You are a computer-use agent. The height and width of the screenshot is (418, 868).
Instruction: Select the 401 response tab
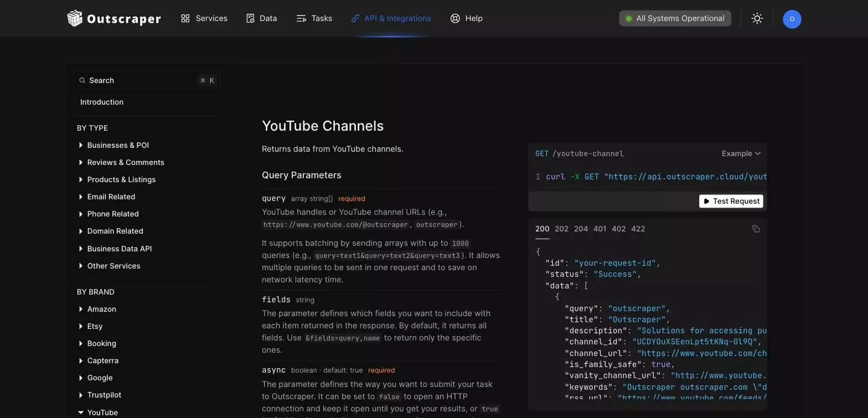pyautogui.click(x=600, y=229)
